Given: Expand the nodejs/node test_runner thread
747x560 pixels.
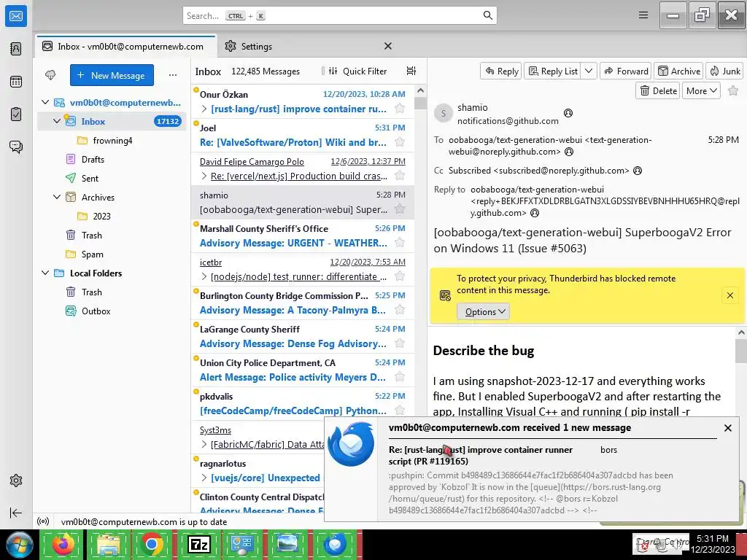Looking at the screenshot, I should 204,276.
